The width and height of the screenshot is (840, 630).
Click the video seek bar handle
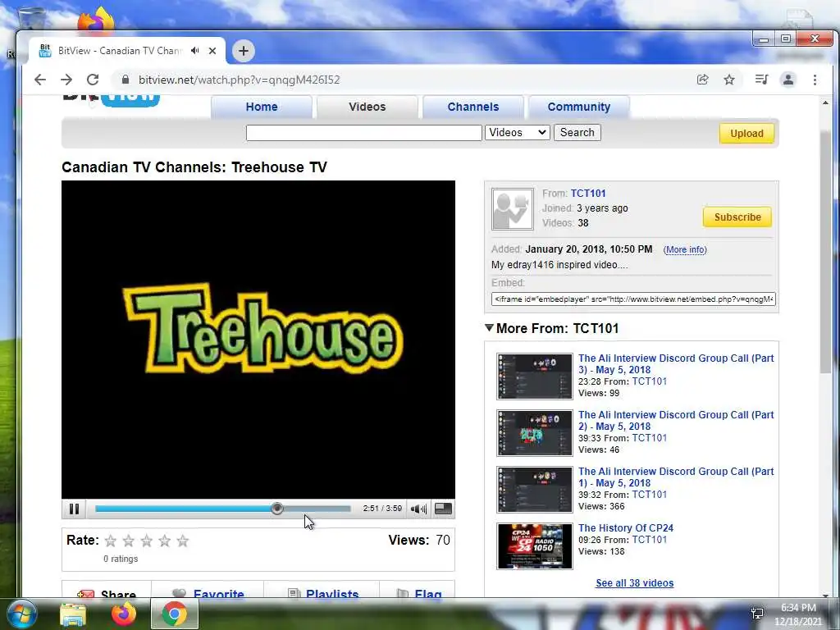click(x=277, y=509)
